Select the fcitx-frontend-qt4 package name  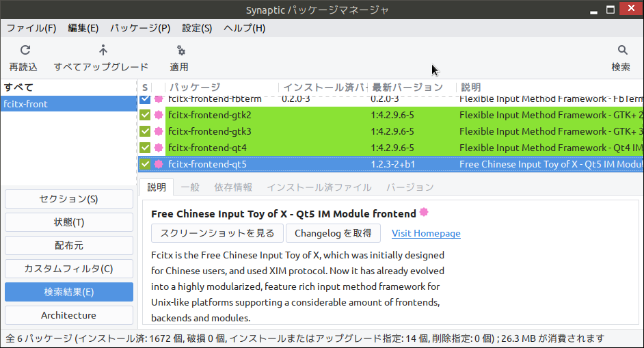(x=207, y=148)
